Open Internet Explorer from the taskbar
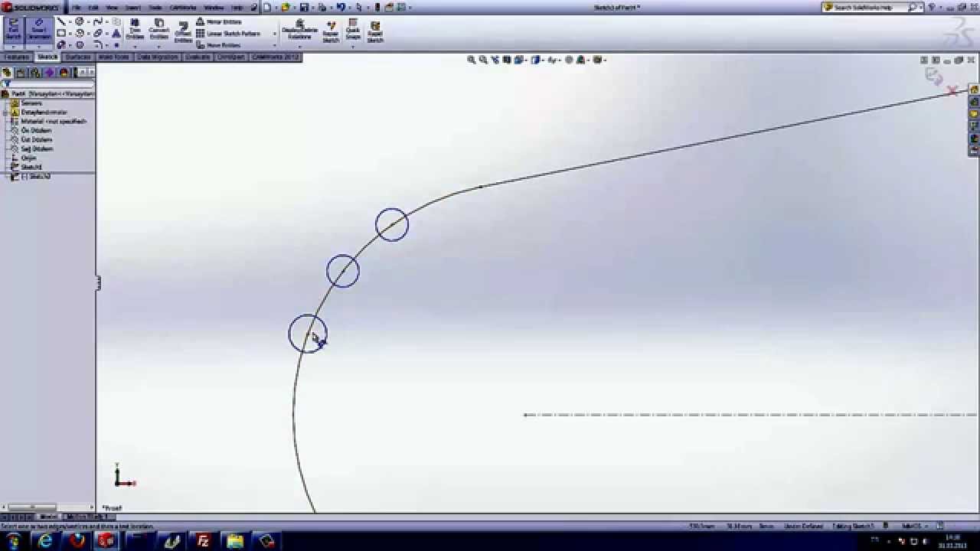Image resolution: width=980 pixels, height=551 pixels. coord(45,541)
